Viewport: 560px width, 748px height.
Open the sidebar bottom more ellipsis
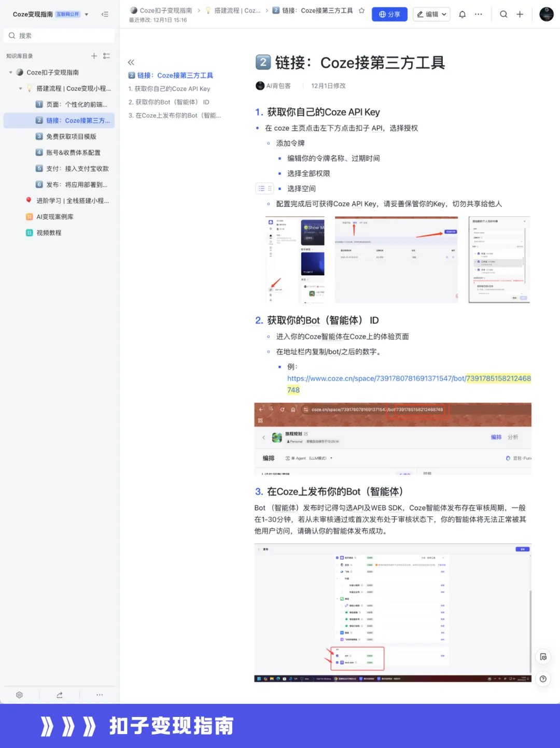coord(100,695)
